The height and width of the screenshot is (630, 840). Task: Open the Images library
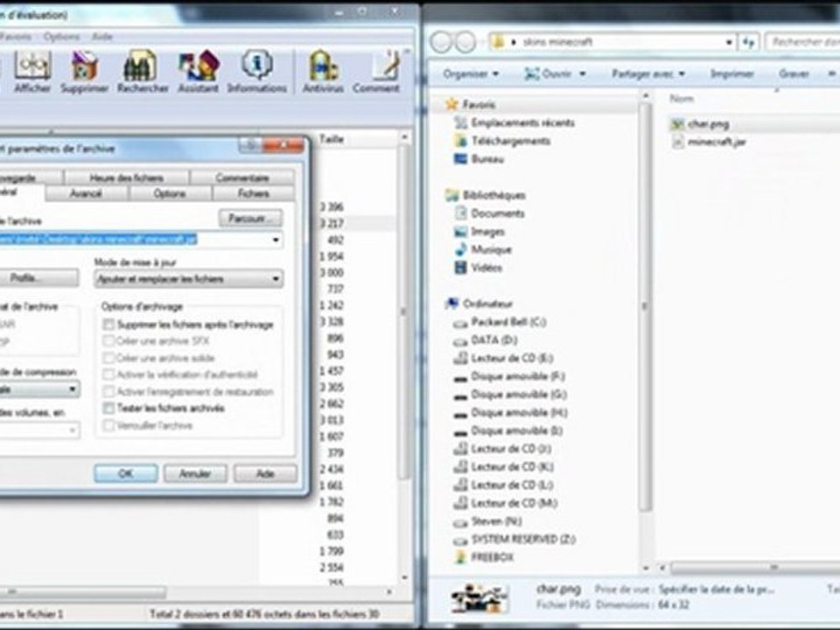tap(479, 231)
